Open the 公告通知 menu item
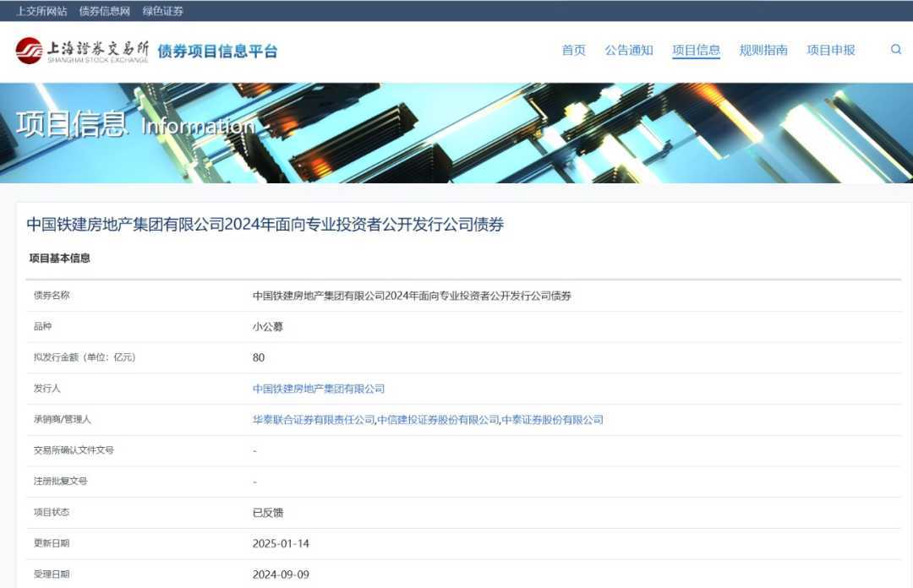 (x=629, y=50)
